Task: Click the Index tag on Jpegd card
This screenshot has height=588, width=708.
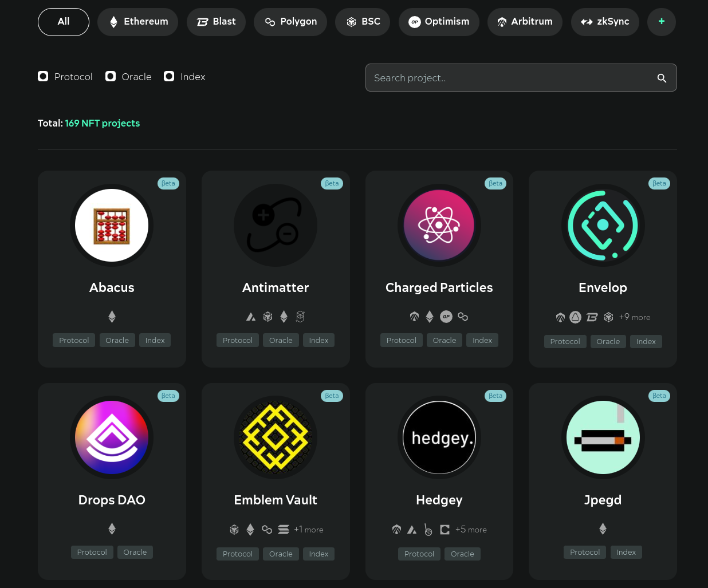Action: click(x=626, y=552)
